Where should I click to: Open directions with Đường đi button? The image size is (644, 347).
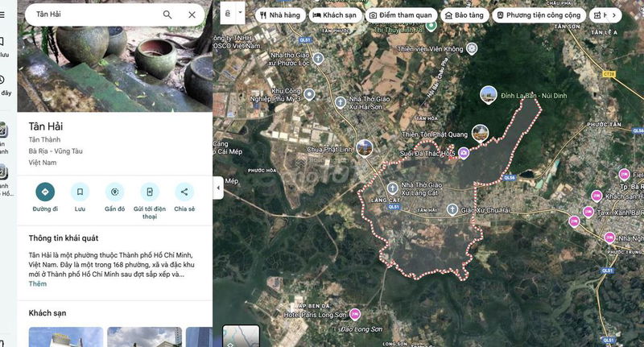click(45, 192)
